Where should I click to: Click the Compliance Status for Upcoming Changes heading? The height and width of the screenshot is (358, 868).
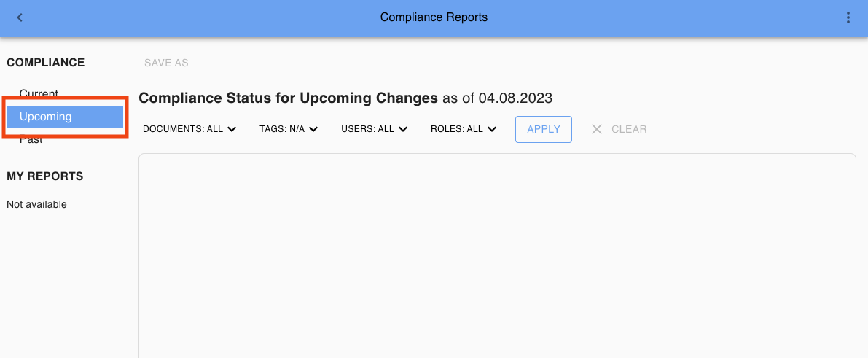(x=288, y=98)
